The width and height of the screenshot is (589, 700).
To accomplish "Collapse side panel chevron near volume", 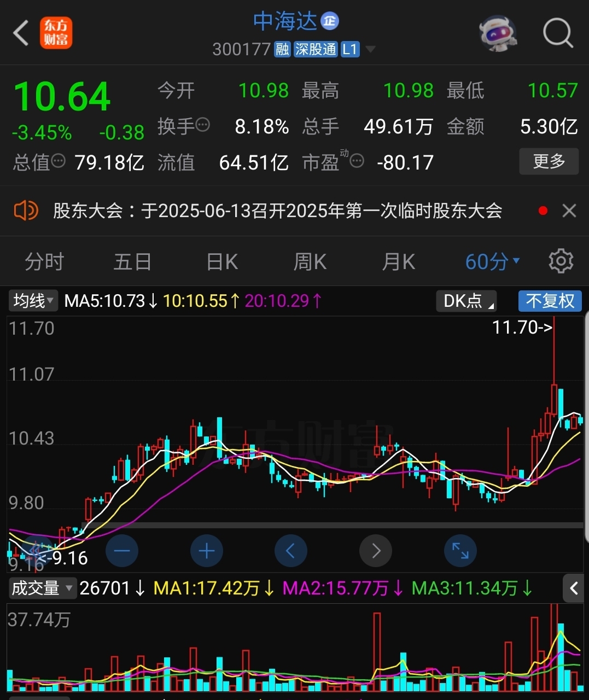I will (x=574, y=588).
